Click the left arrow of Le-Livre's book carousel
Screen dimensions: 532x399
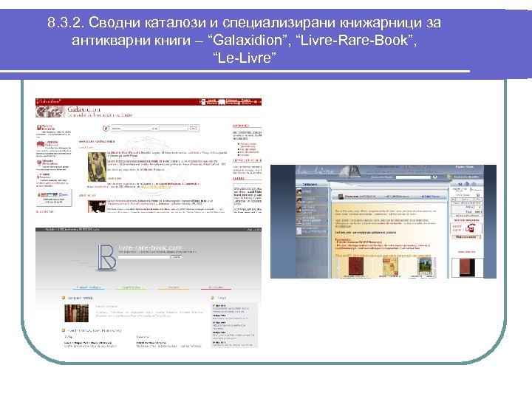[x=337, y=267]
